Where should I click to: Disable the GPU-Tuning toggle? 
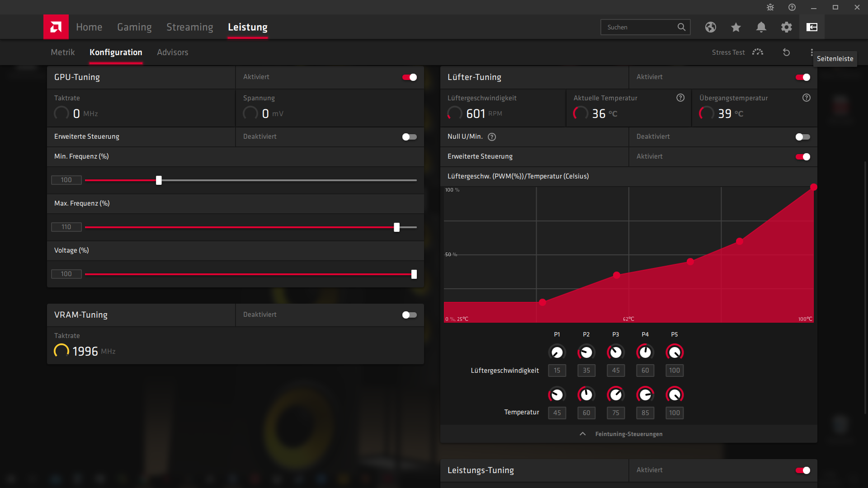[410, 77]
